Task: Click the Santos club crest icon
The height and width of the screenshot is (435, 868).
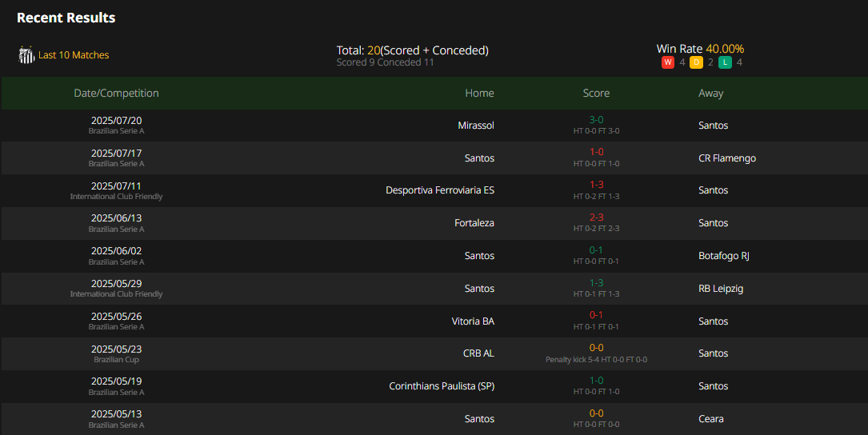Action: 26,55
